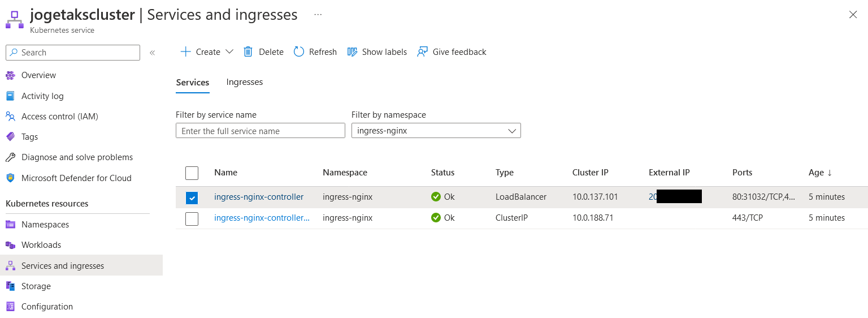
Task: Click the Show labels icon
Action: click(353, 52)
